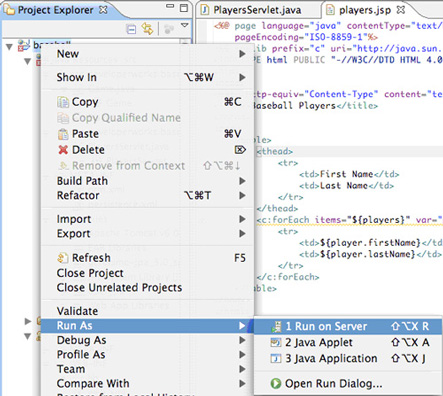443x396 pixels.
Task: Switch to the PlayersServlet.java tab
Action: 257,10
